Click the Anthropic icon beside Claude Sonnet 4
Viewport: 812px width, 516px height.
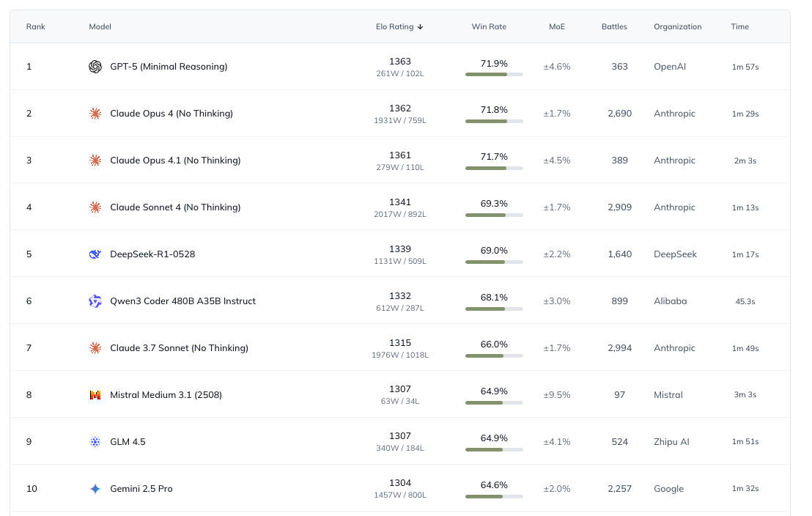[95, 207]
